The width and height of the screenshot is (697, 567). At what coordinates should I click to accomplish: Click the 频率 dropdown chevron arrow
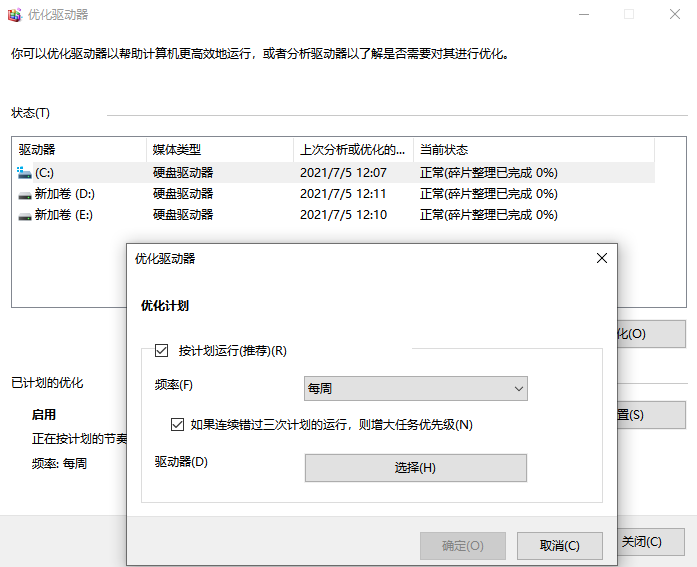point(518,388)
